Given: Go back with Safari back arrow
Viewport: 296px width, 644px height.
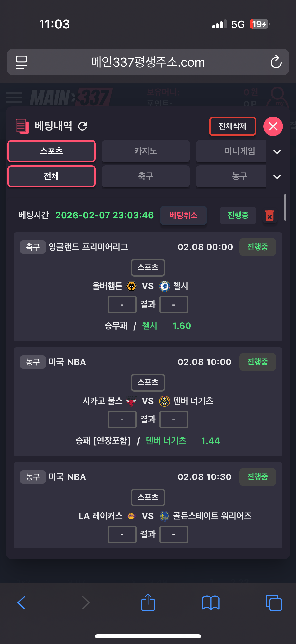Looking at the screenshot, I should (x=22, y=602).
